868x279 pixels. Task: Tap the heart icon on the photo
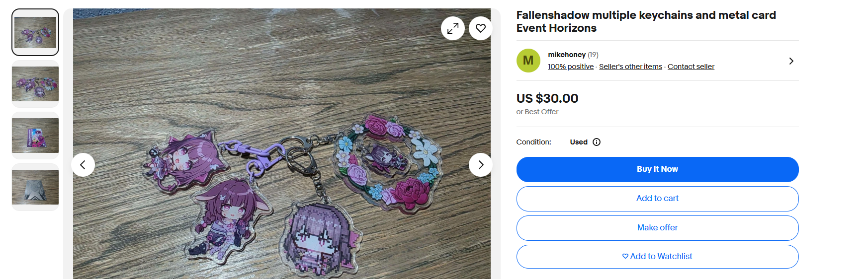480,28
